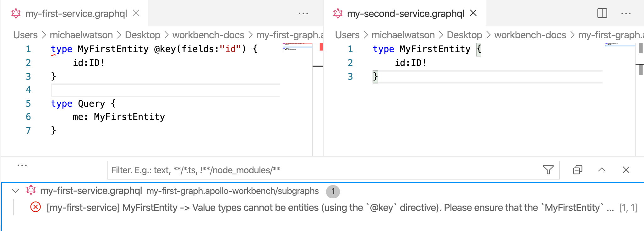
Task: Select workbench-docs breadcrumb in left editor
Action: [208, 35]
